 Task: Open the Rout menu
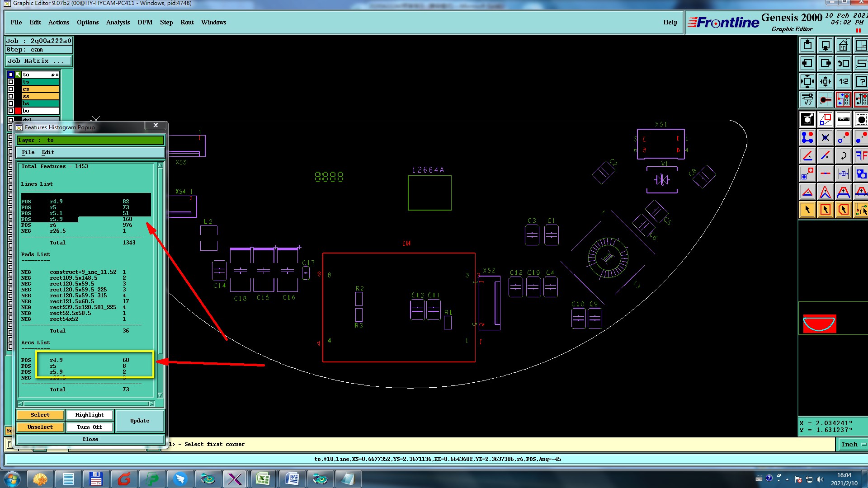tap(187, 22)
